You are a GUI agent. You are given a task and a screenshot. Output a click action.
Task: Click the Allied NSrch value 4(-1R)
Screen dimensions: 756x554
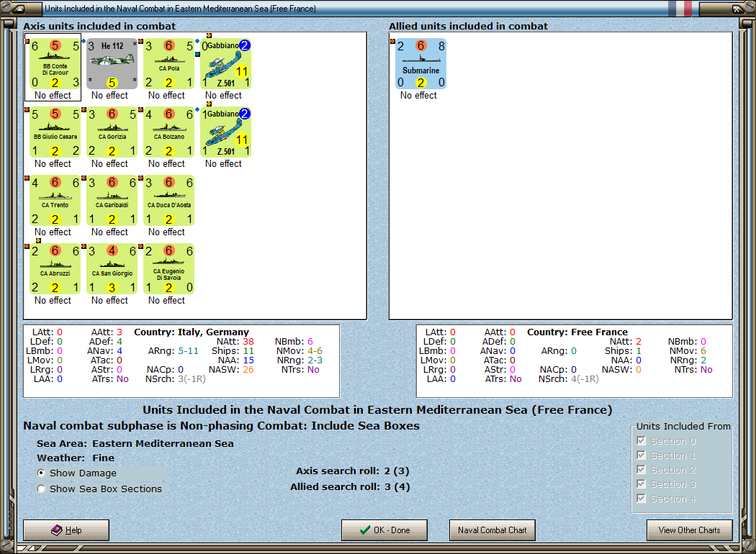point(585,379)
